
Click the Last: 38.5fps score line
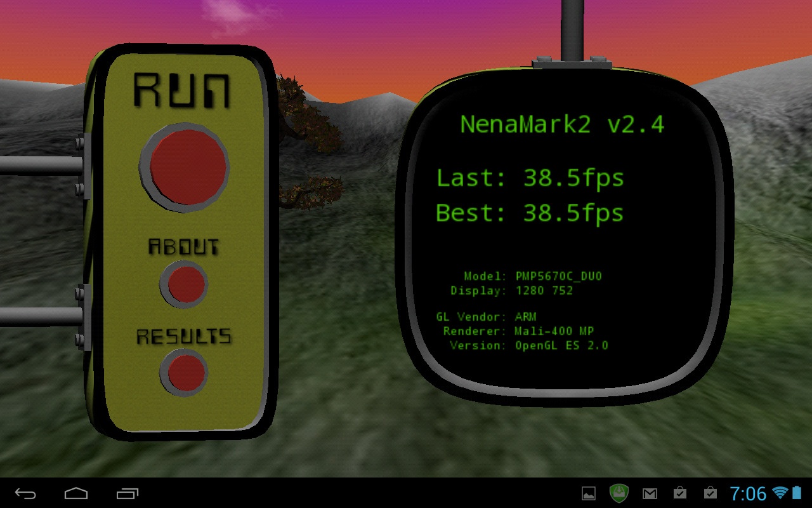click(530, 178)
